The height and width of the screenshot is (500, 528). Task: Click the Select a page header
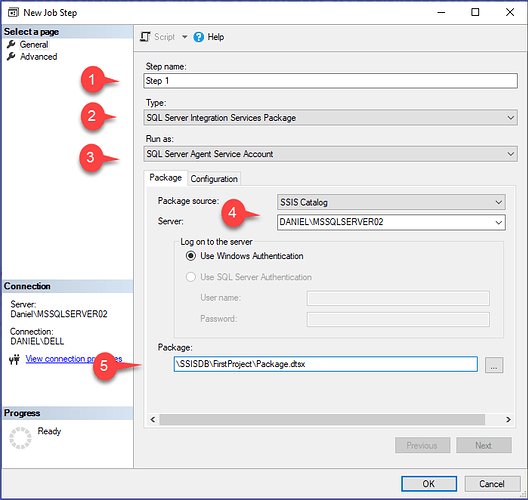click(67, 32)
